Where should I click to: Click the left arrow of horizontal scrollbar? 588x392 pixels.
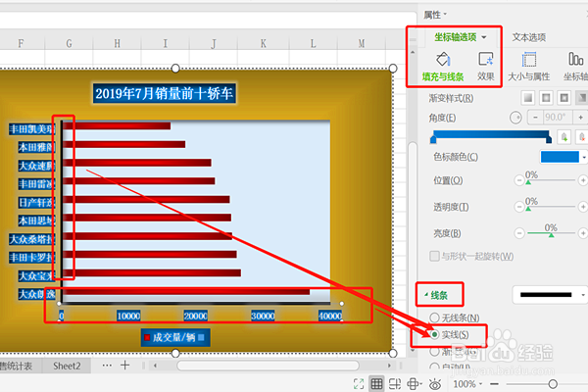click(155, 365)
